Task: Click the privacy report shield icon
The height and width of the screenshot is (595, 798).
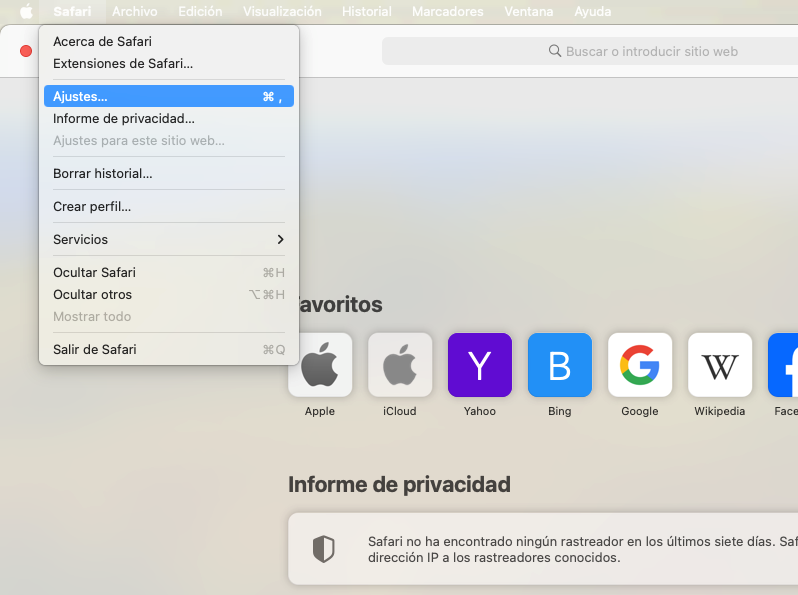Action: (323, 549)
